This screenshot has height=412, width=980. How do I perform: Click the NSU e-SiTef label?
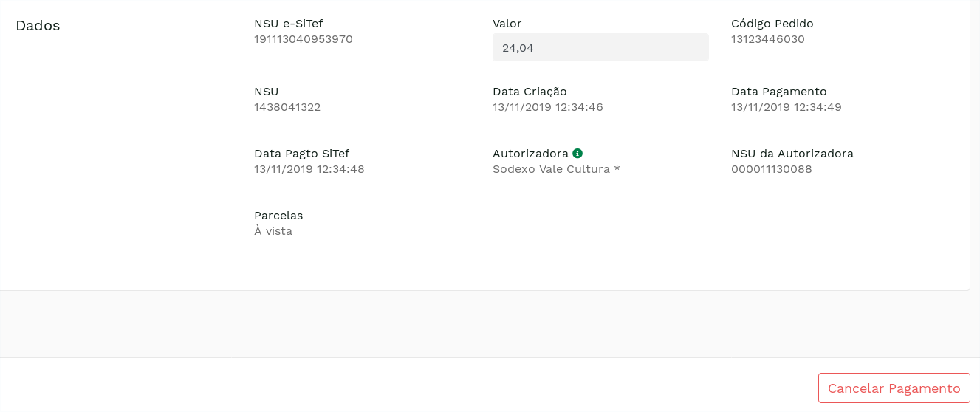point(288,24)
